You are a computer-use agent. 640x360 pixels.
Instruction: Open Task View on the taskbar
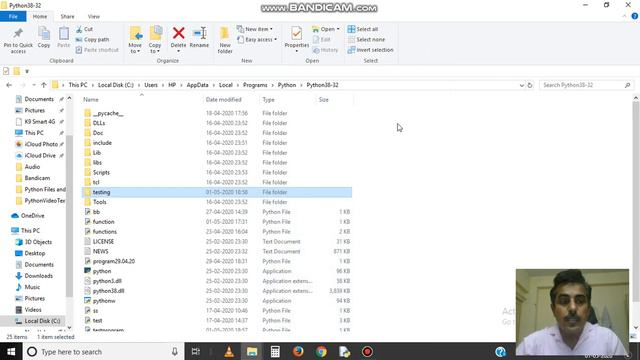click(196, 351)
